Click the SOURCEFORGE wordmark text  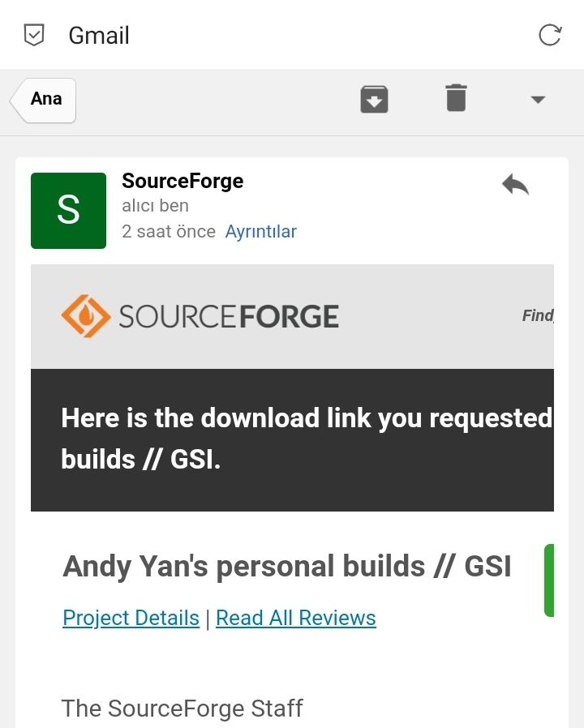click(x=229, y=316)
